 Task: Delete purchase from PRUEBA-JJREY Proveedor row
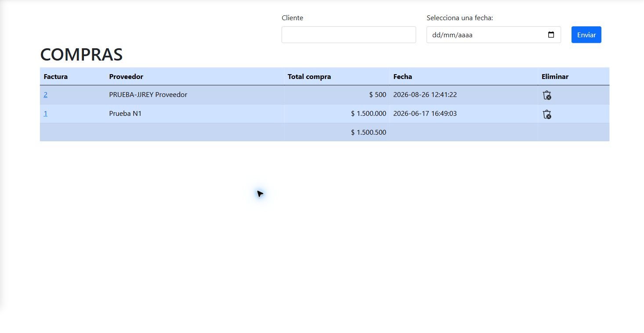(x=547, y=95)
